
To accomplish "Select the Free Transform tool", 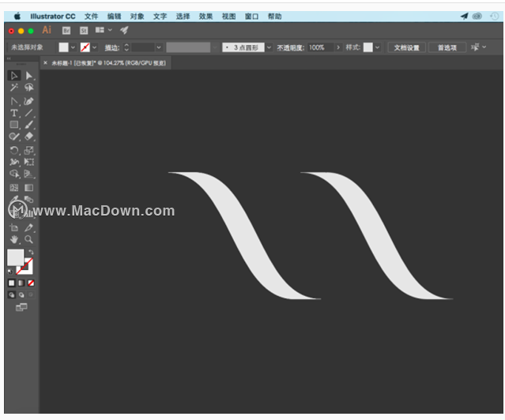I will [x=29, y=162].
